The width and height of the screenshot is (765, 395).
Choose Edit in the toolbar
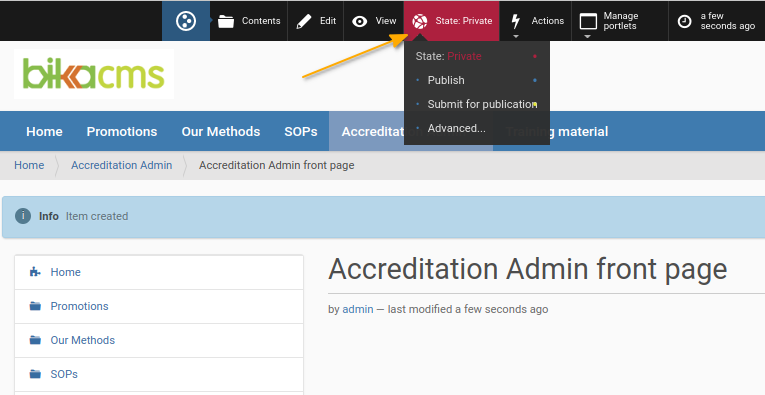[x=316, y=21]
